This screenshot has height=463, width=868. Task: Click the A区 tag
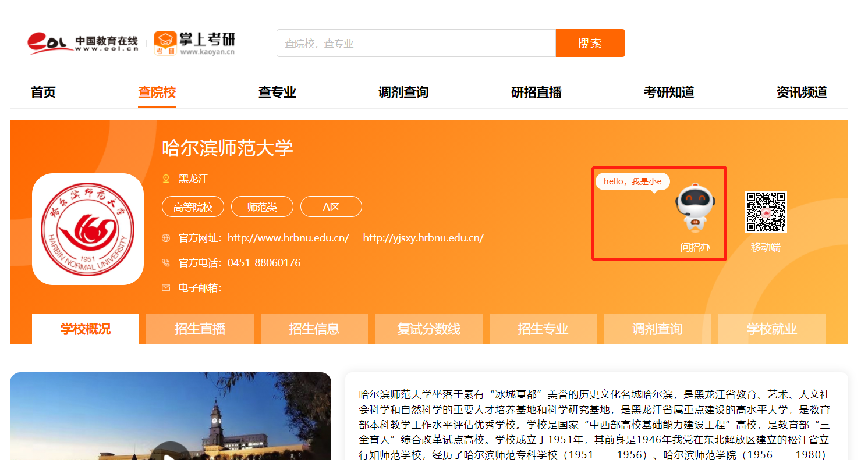[x=331, y=206]
